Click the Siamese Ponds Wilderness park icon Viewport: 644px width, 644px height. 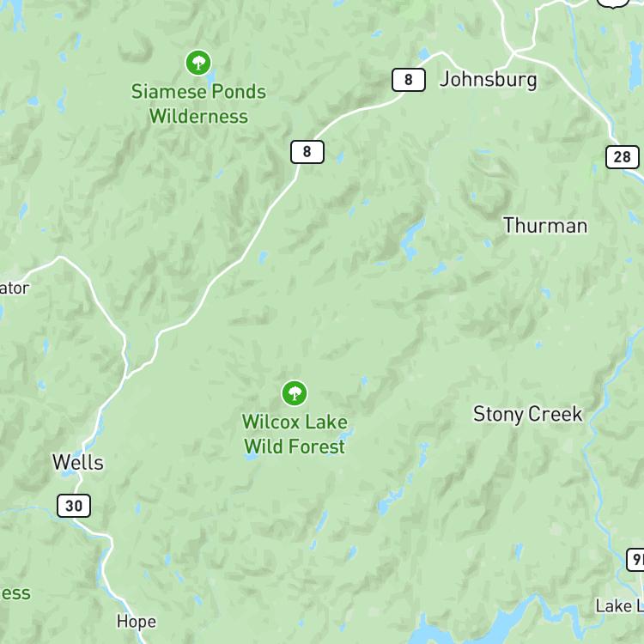coord(198,63)
